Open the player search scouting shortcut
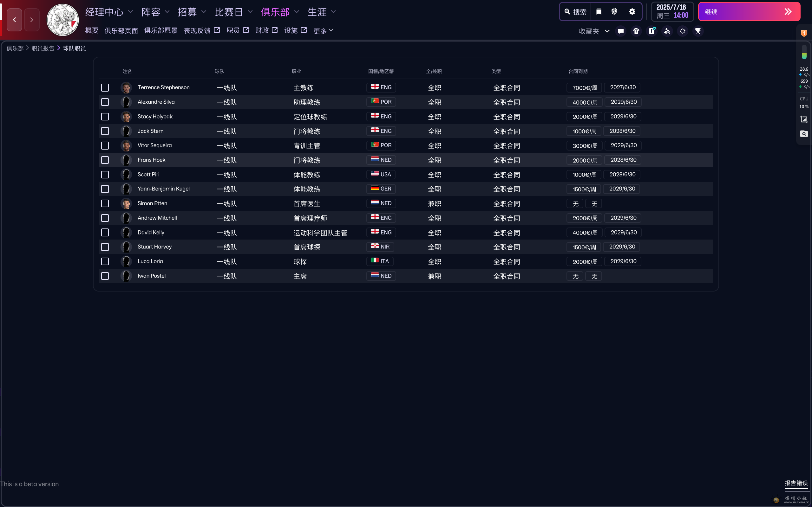Viewport: 812px width, 507px height. click(x=667, y=31)
